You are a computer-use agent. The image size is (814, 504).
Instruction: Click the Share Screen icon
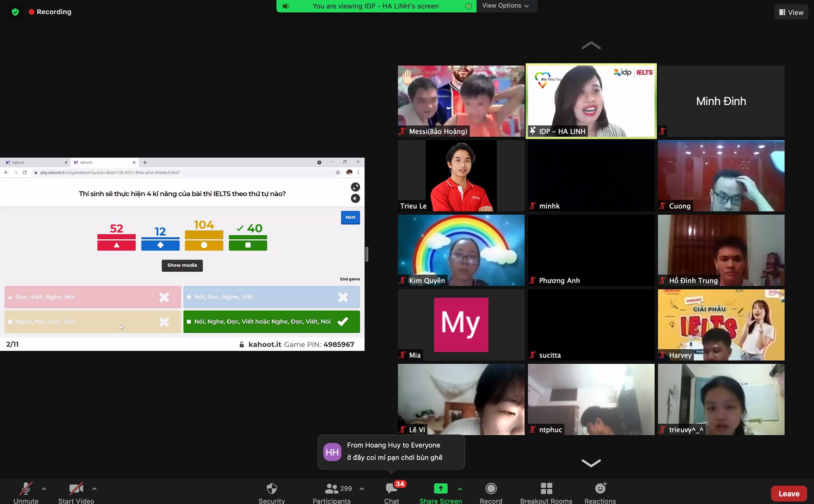click(x=440, y=488)
